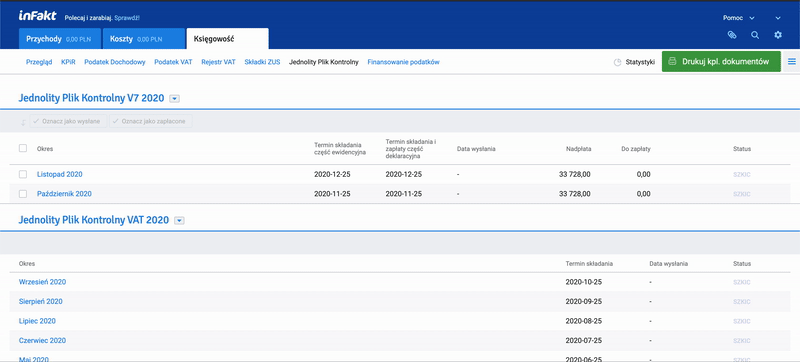Expand the Pomoc dropdown
Image resolution: width=800 pixels, height=362 pixels.
(739, 18)
